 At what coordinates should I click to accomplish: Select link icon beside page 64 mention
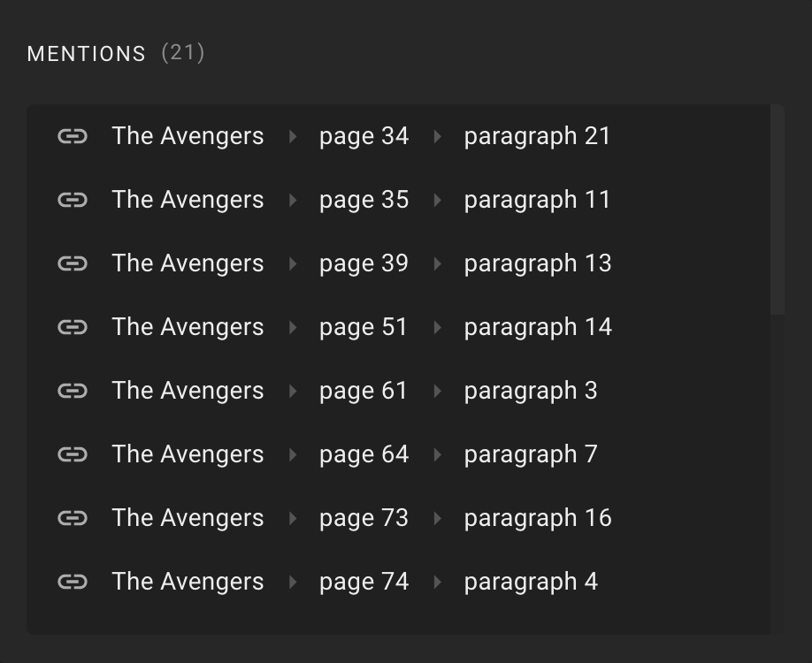coord(73,454)
